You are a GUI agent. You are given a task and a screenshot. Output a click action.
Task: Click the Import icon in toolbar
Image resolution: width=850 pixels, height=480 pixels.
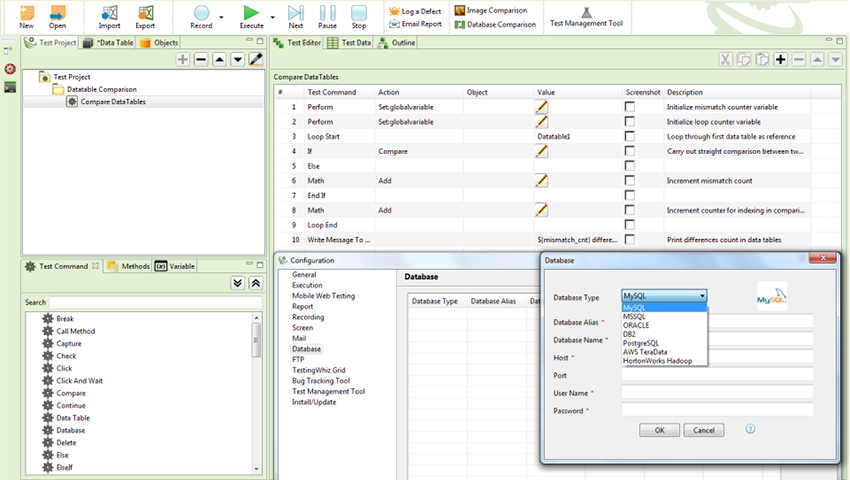[x=109, y=13]
